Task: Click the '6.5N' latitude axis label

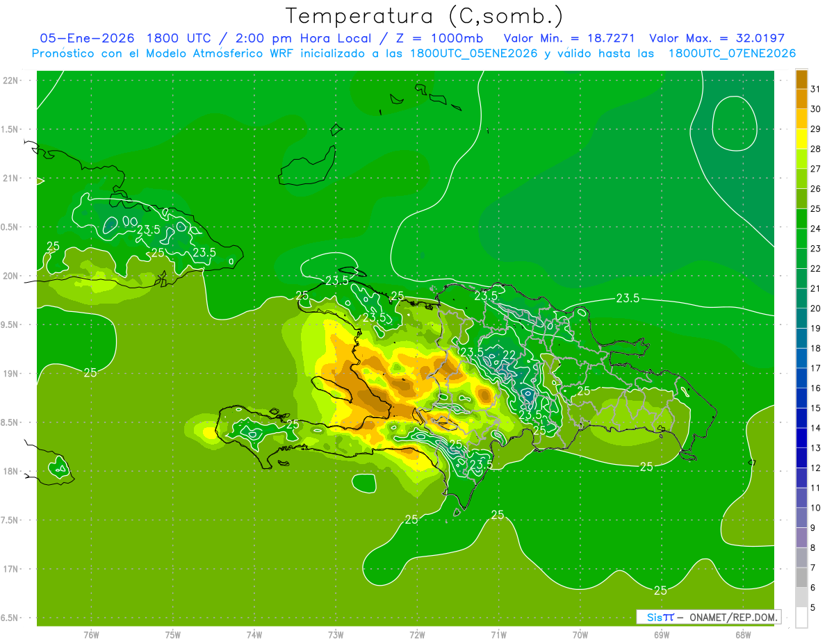Action: click(x=10, y=618)
